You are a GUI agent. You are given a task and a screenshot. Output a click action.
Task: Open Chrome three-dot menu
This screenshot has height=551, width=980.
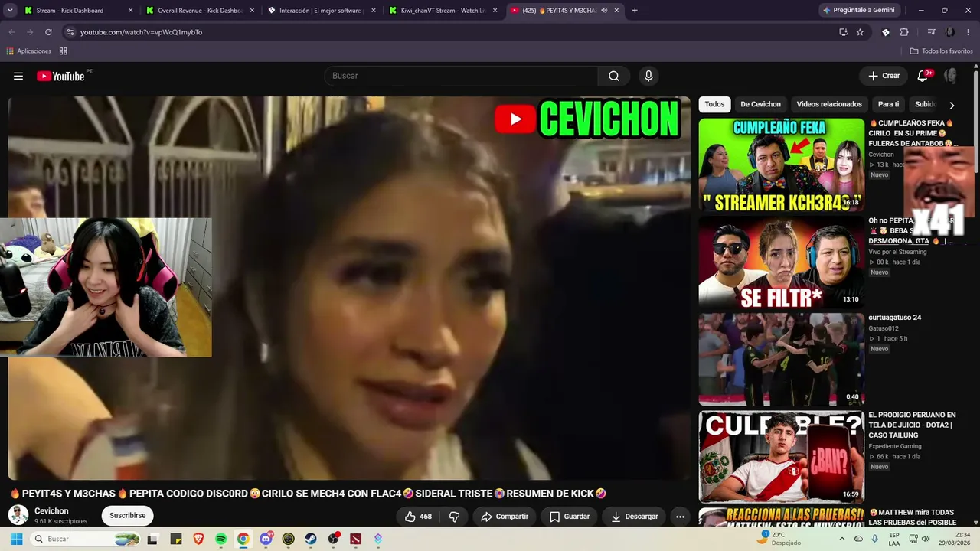click(x=969, y=32)
